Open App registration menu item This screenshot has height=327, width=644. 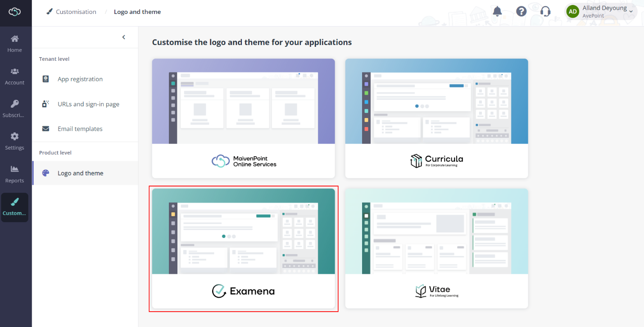pos(85,79)
